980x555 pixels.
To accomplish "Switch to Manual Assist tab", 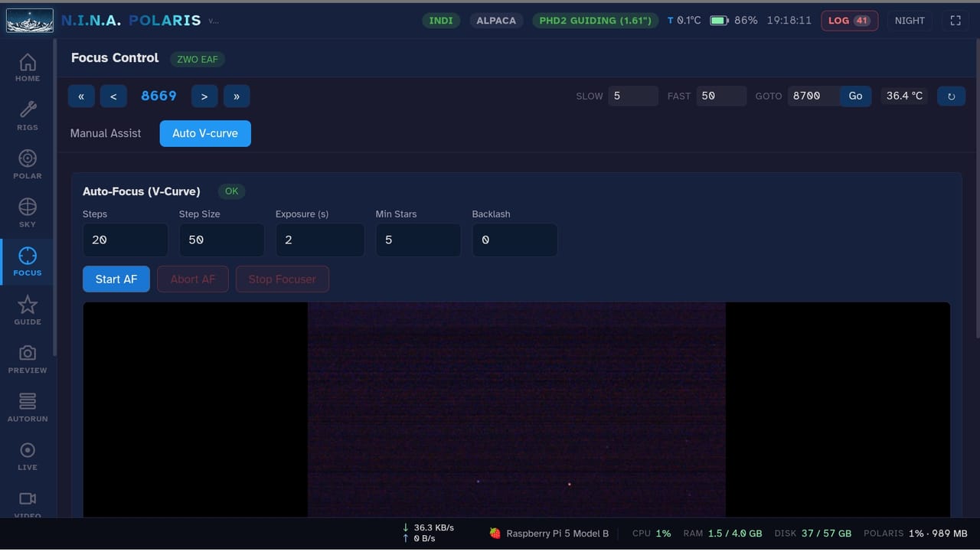I will point(106,133).
